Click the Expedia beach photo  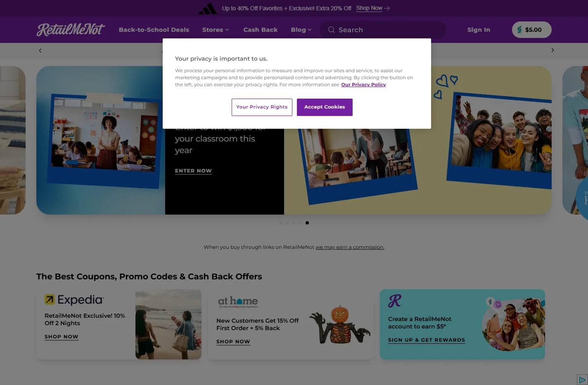click(168, 324)
